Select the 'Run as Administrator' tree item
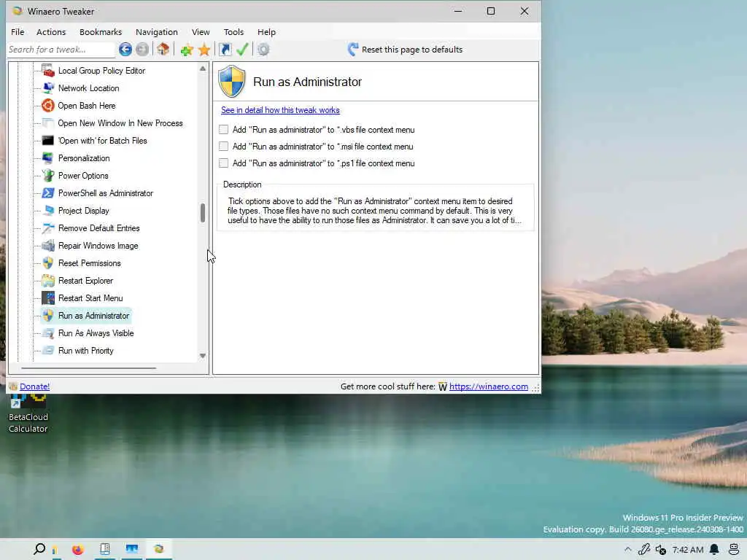The image size is (747, 560). click(x=93, y=316)
